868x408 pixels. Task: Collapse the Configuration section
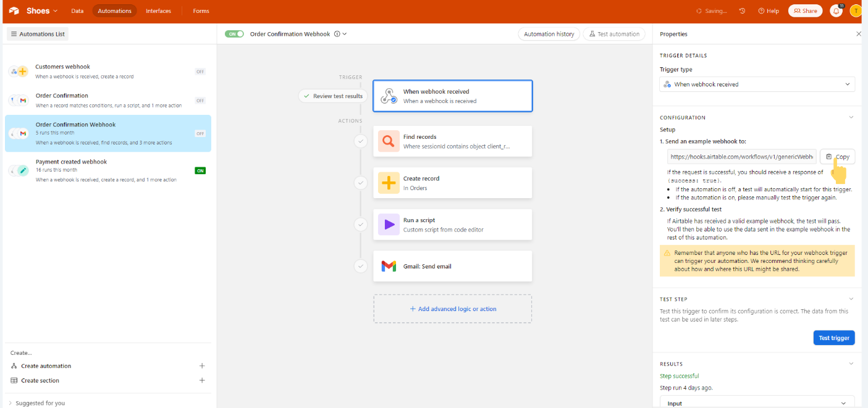click(851, 117)
